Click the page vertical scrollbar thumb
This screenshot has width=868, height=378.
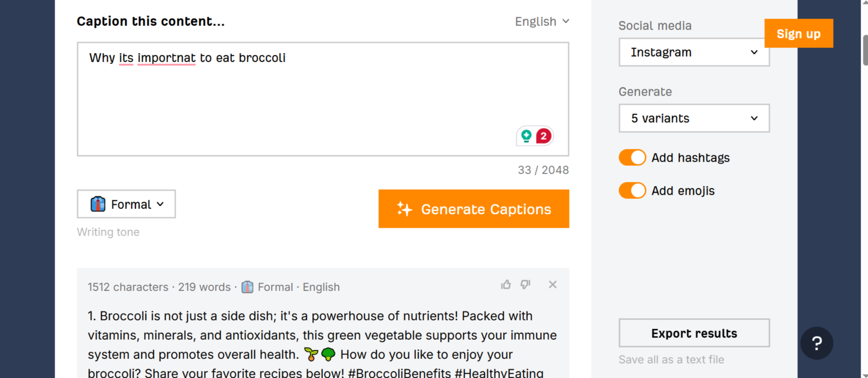tap(865, 50)
